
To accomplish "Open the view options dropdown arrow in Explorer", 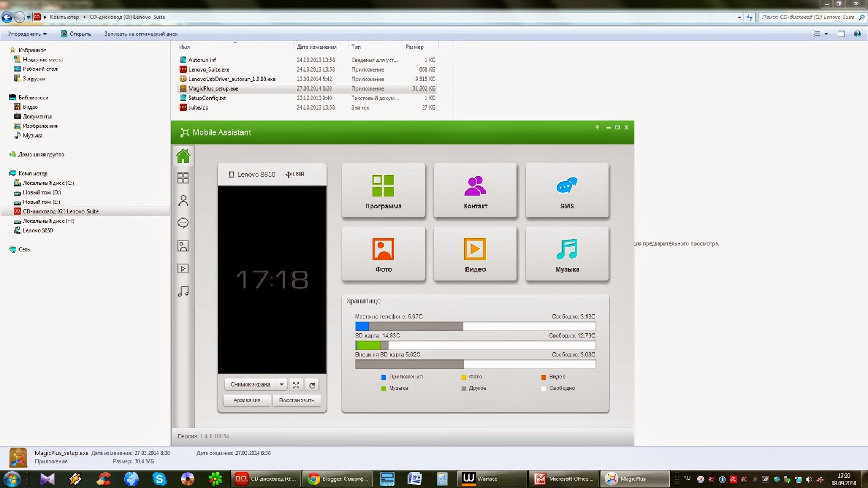I will coord(826,34).
